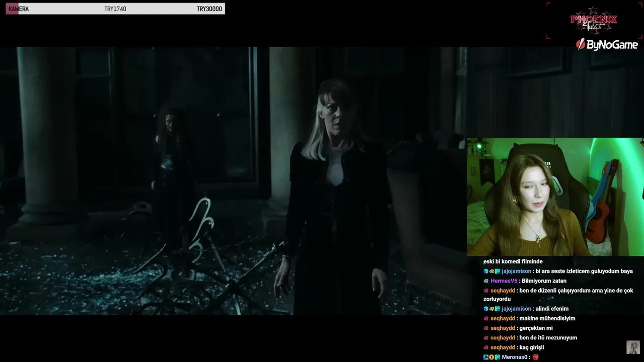Click the cube badge beside 'bi ara seste' message

486,271
